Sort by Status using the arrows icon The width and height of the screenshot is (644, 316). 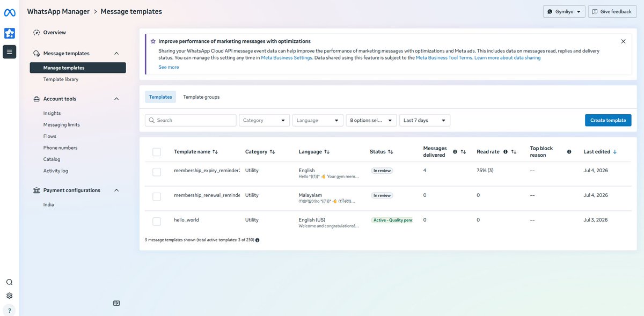(391, 152)
